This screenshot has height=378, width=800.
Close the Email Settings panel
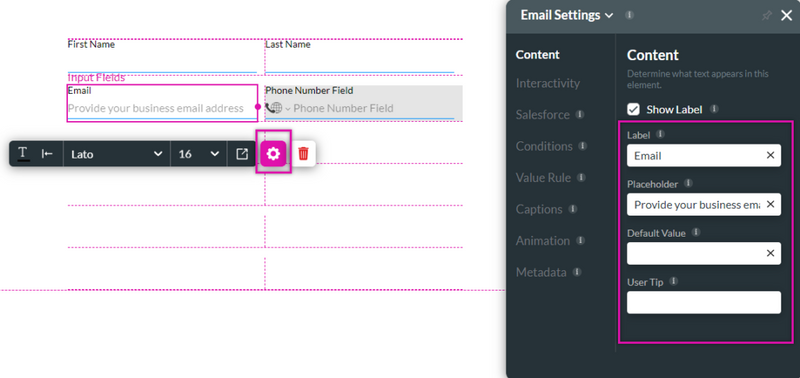tap(786, 16)
